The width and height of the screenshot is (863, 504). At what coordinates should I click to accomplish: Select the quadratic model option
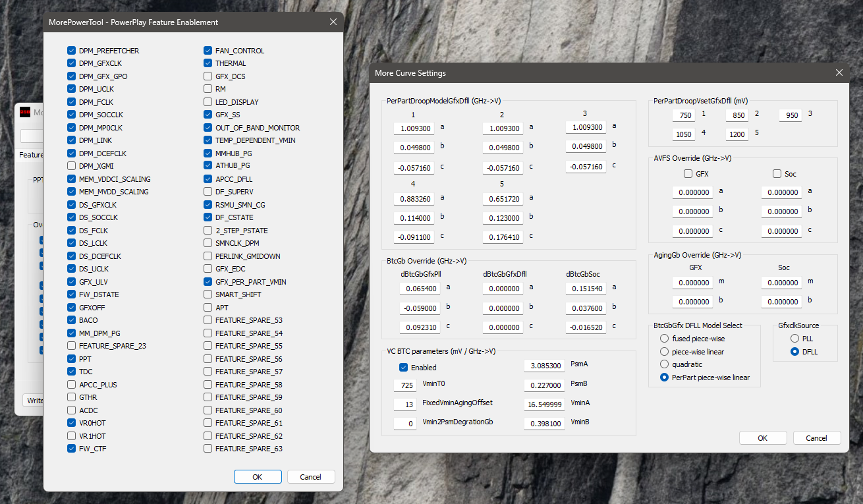[x=664, y=364]
